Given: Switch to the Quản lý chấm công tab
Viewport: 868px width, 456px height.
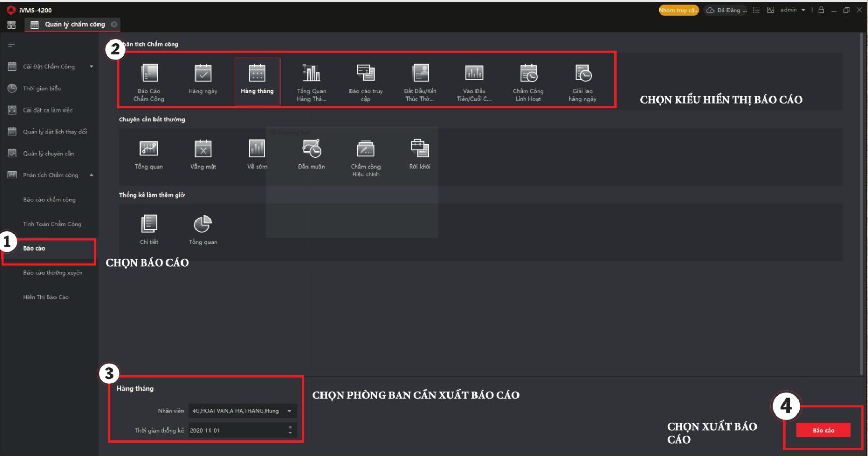Looking at the screenshot, I should 74,24.
